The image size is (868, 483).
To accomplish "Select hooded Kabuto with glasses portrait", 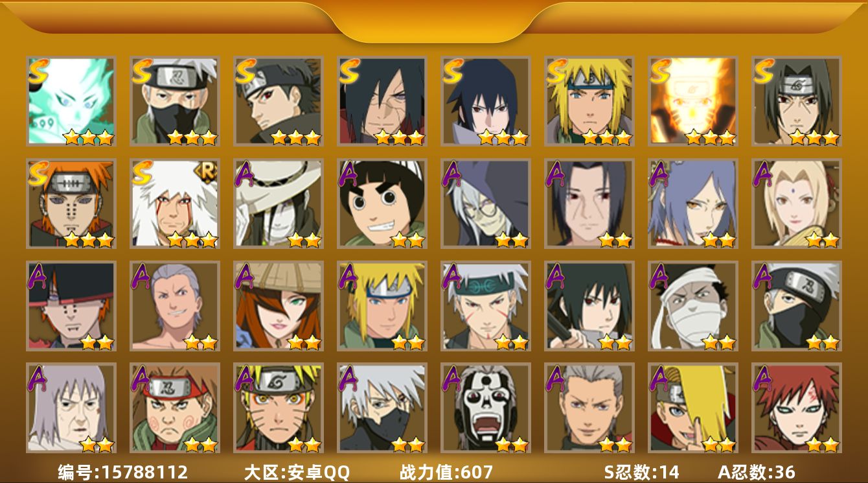I will (x=486, y=204).
